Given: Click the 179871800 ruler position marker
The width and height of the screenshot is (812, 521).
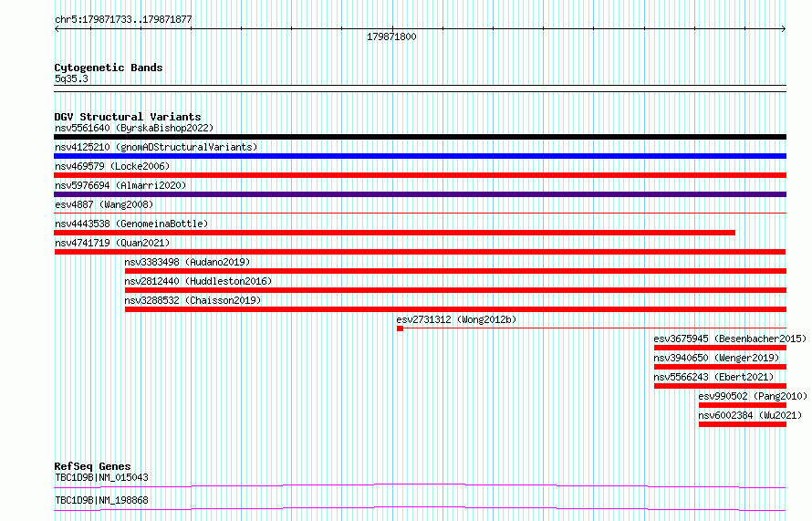Looking at the screenshot, I should [x=391, y=36].
